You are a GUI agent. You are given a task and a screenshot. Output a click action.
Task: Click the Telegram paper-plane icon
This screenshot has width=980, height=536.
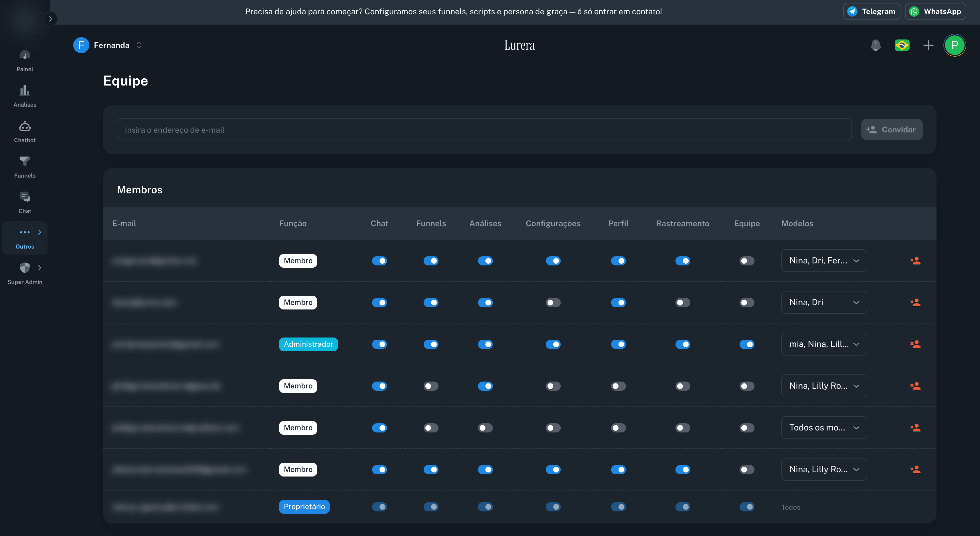852,11
